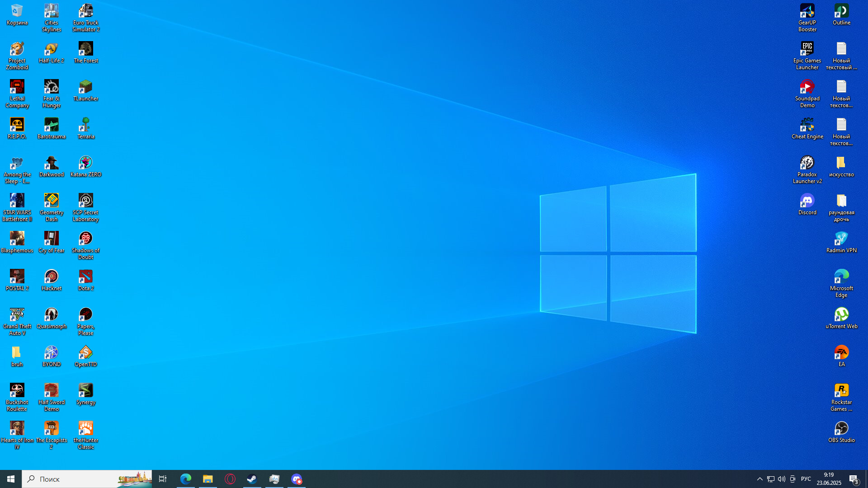
Task: Select the Darkwood desktop icon
Action: click(x=52, y=167)
